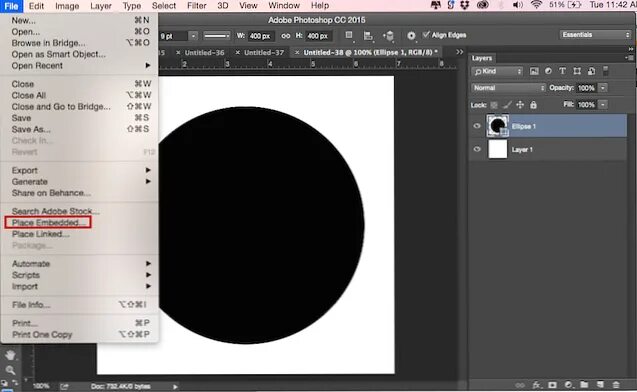This screenshot has height=392, width=637.
Task: Filter for pixel layers
Action: click(x=534, y=71)
